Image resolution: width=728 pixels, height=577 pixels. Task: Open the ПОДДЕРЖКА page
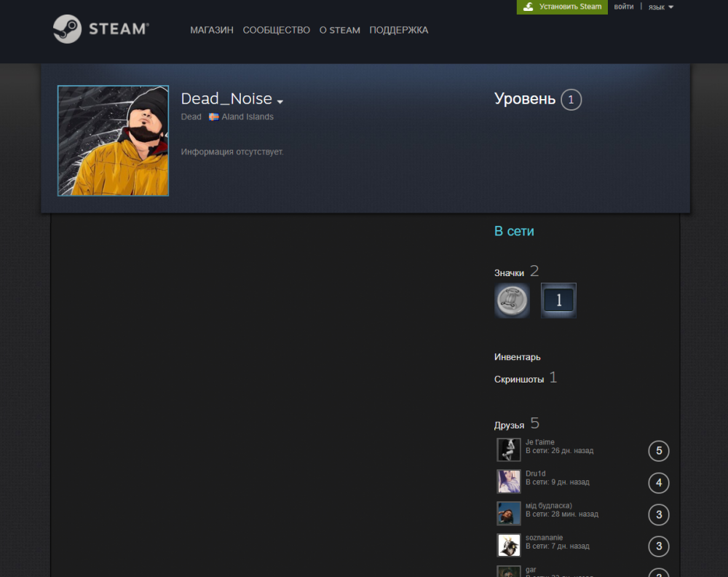(x=399, y=30)
